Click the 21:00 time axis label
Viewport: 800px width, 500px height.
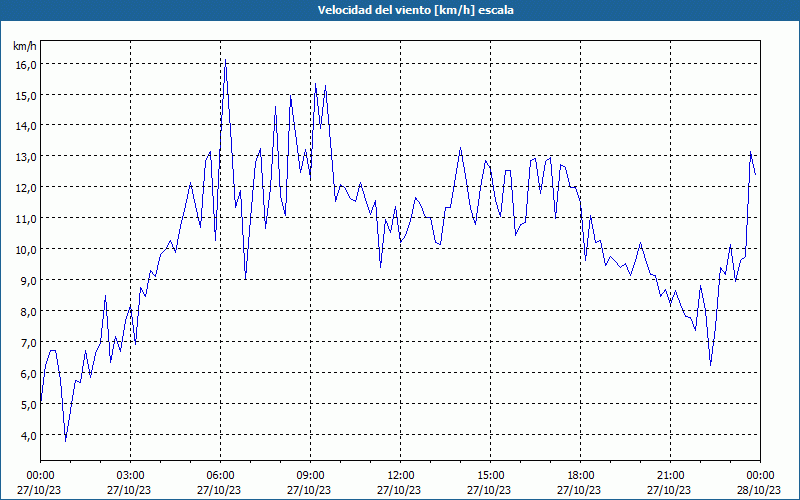tap(670, 476)
